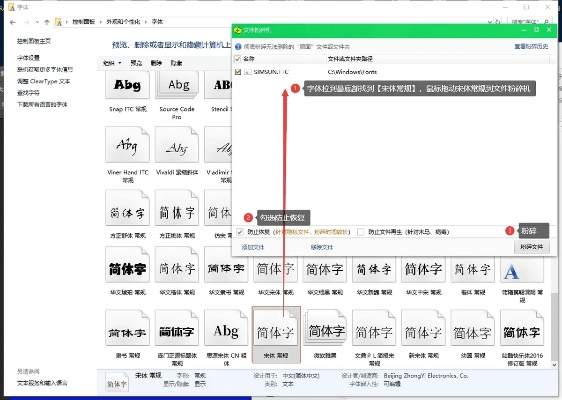562x400 pixels.
Task: Click the file shredder app logo icon
Action: click(x=238, y=30)
